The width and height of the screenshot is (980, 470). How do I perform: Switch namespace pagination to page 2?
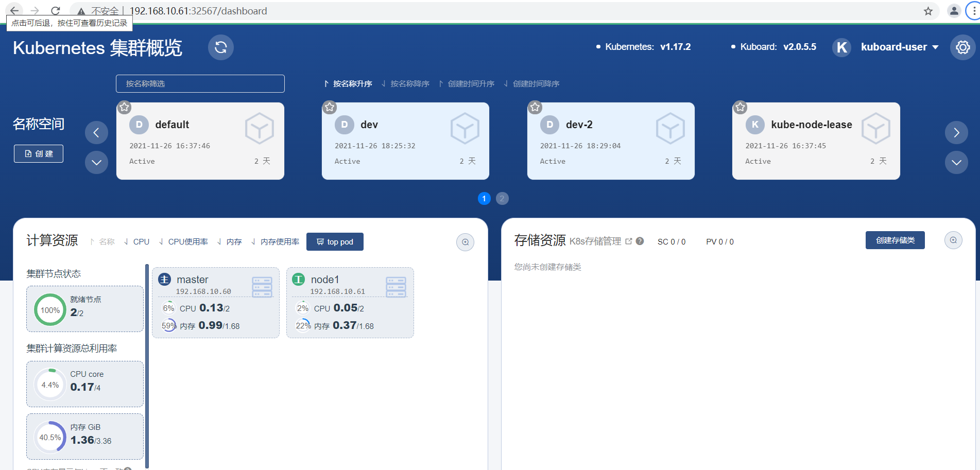502,198
